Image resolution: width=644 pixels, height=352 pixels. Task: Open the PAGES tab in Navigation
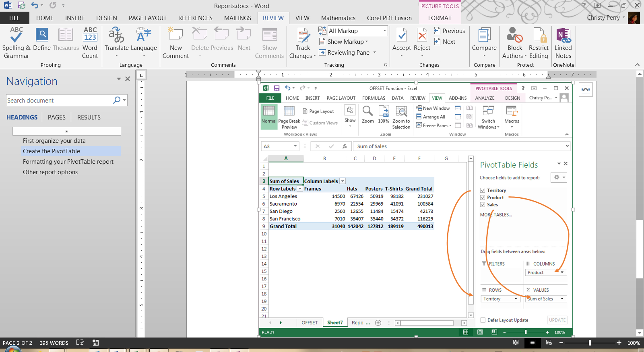point(57,117)
